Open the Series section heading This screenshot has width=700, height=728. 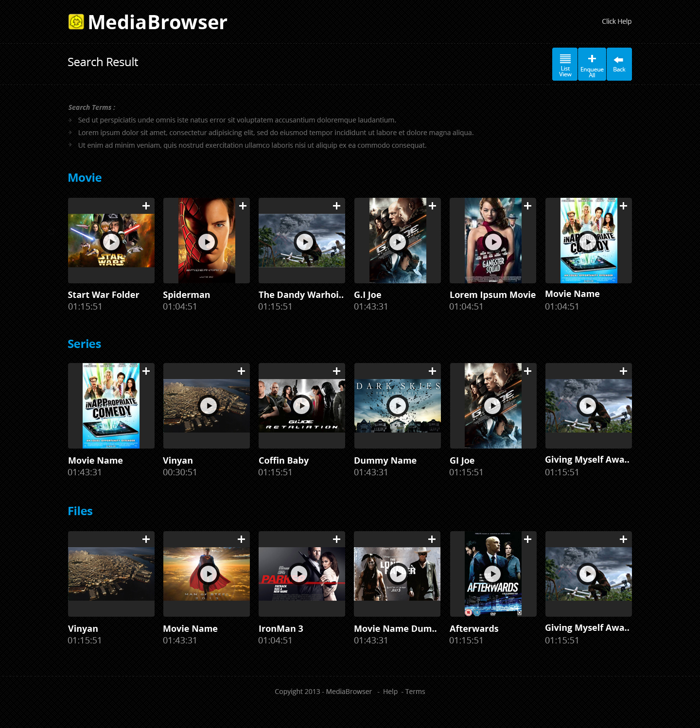pyautogui.click(x=84, y=344)
